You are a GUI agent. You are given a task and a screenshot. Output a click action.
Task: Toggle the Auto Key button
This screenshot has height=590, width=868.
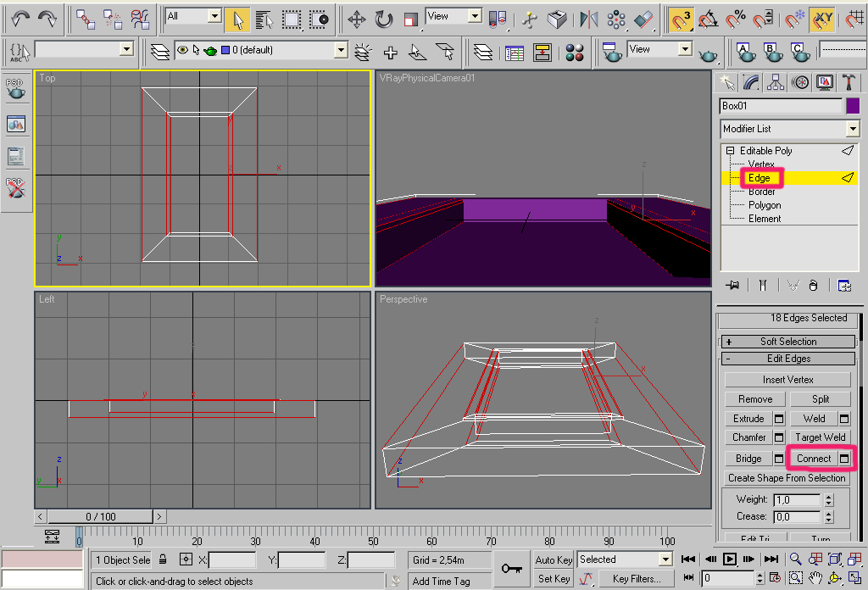tap(554, 560)
